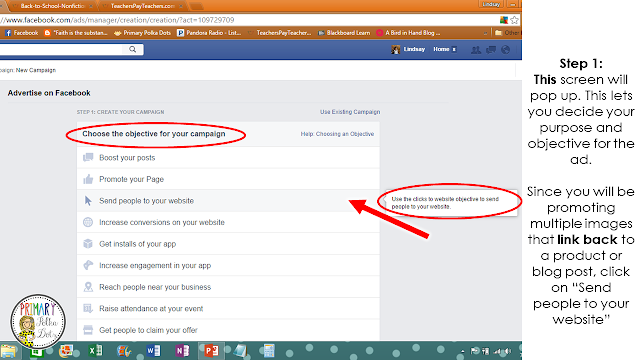Switch to the TeachersPayTeachers.com browser tab

[x=142, y=6]
